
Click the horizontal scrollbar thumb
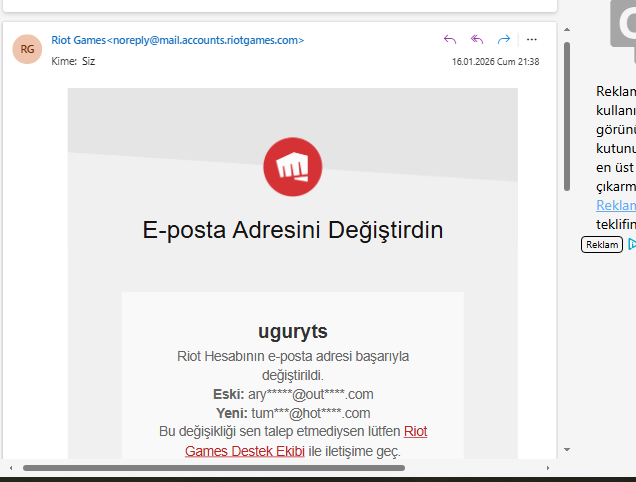[x=214, y=468]
